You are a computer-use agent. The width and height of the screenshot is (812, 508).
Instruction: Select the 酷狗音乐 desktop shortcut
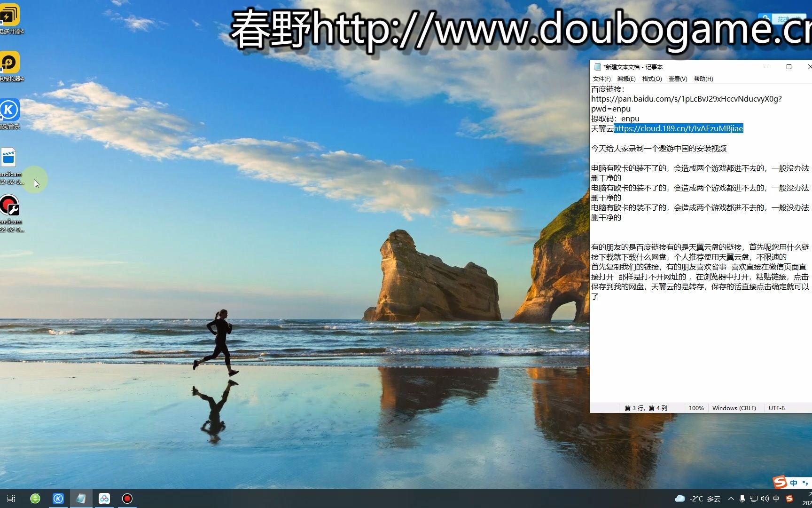(9, 114)
